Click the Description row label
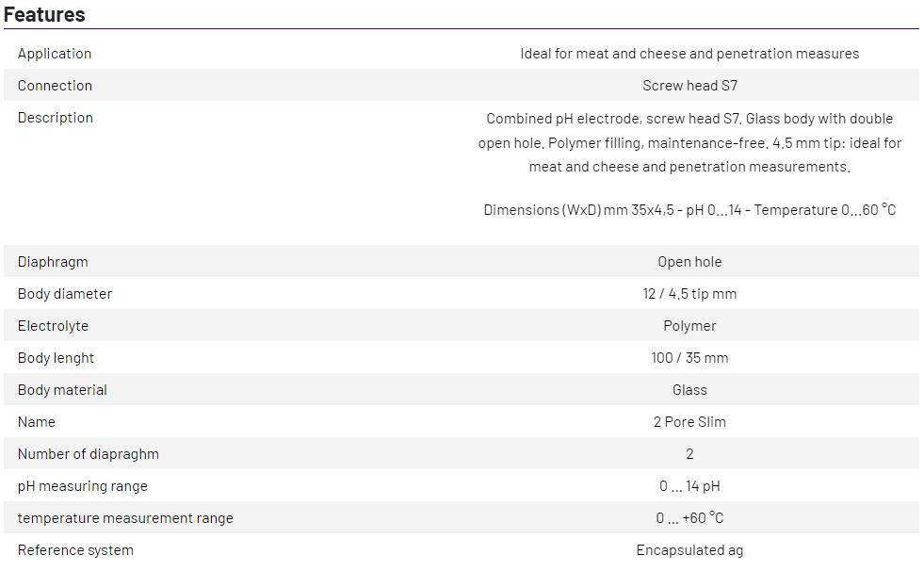This screenshot has width=924, height=571. [x=56, y=118]
